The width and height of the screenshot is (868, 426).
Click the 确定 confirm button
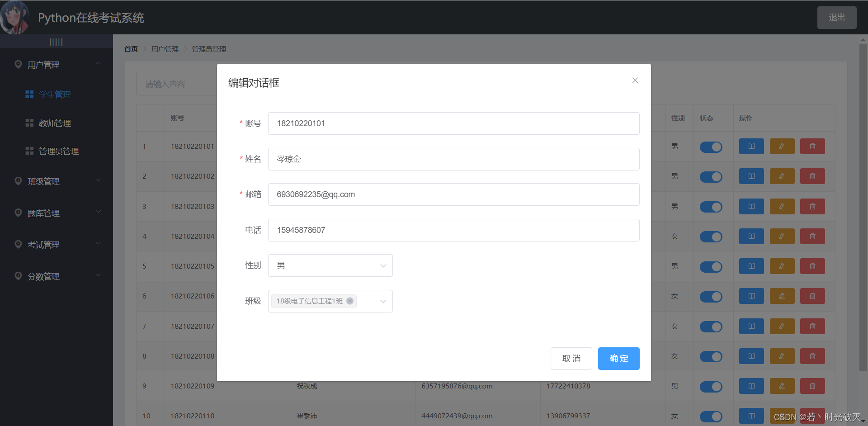tap(618, 359)
